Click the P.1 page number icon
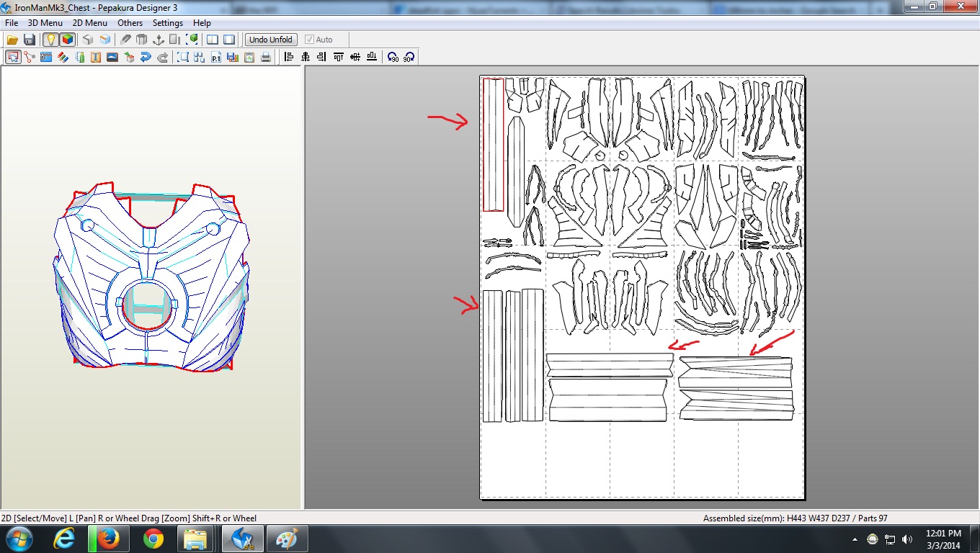980x553 pixels. pos(216,57)
